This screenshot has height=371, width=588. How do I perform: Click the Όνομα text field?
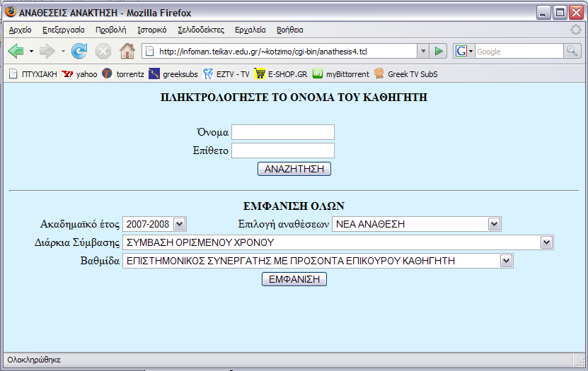pyautogui.click(x=283, y=132)
